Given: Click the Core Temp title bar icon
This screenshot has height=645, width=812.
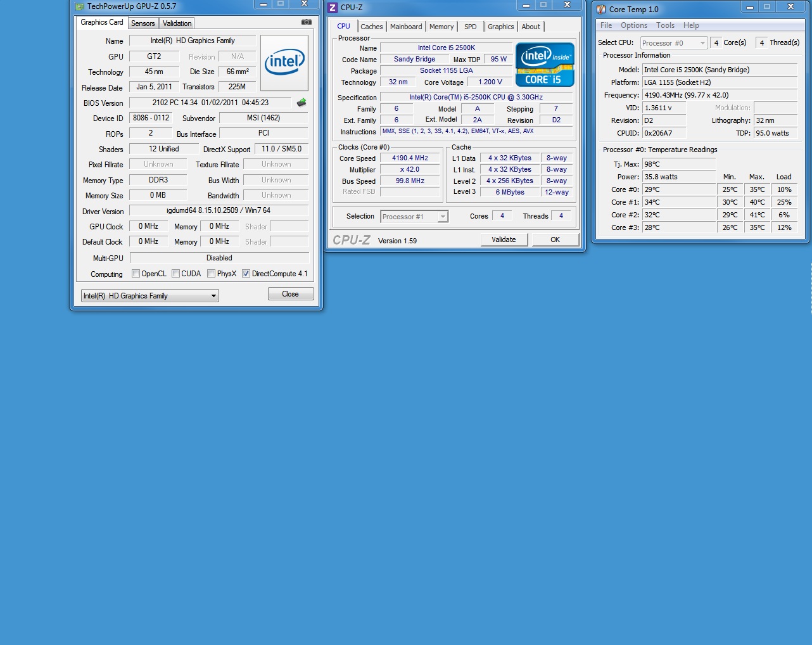Looking at the screenshot, I should click(601, 9).
